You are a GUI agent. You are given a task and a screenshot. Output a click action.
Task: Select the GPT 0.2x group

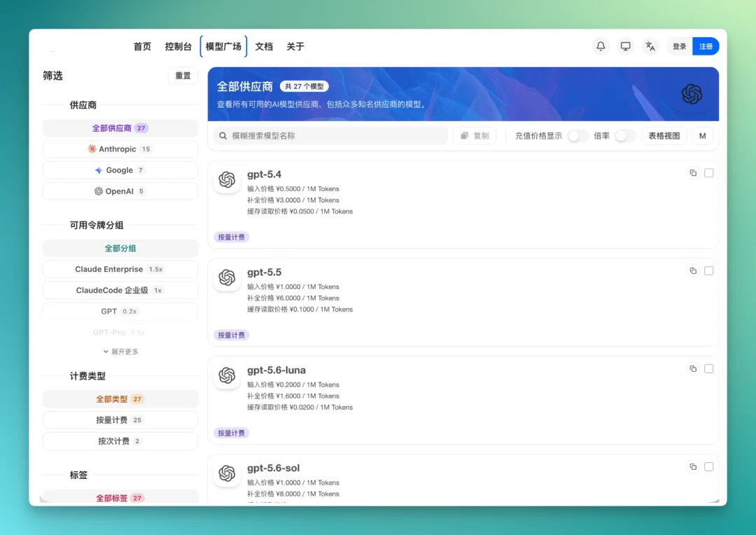120,312
